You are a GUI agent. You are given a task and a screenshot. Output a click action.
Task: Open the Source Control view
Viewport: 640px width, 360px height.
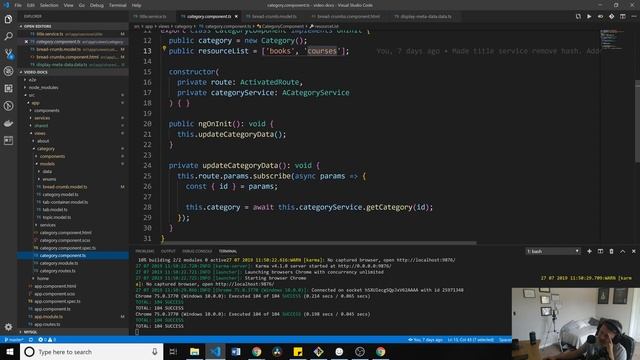[x=8, y=54]
